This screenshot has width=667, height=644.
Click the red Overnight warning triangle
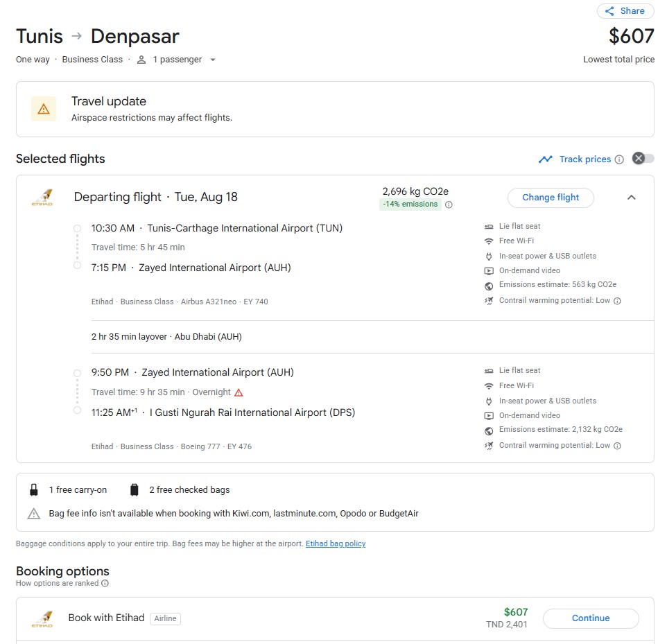(239, 392)
